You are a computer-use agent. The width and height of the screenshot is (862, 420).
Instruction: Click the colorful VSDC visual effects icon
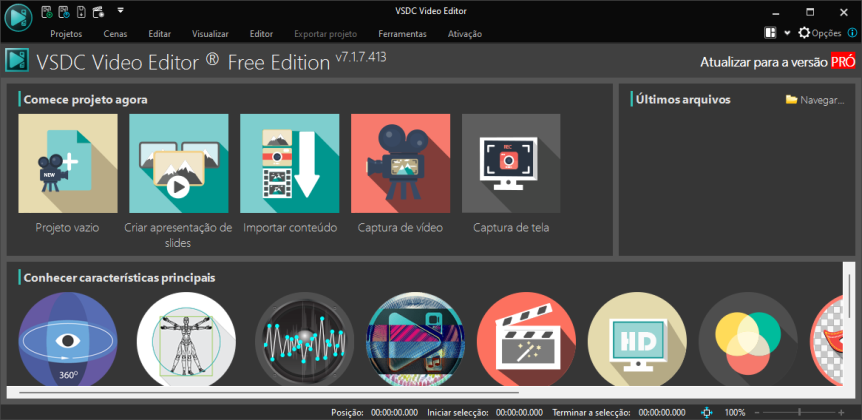point(415,339)
